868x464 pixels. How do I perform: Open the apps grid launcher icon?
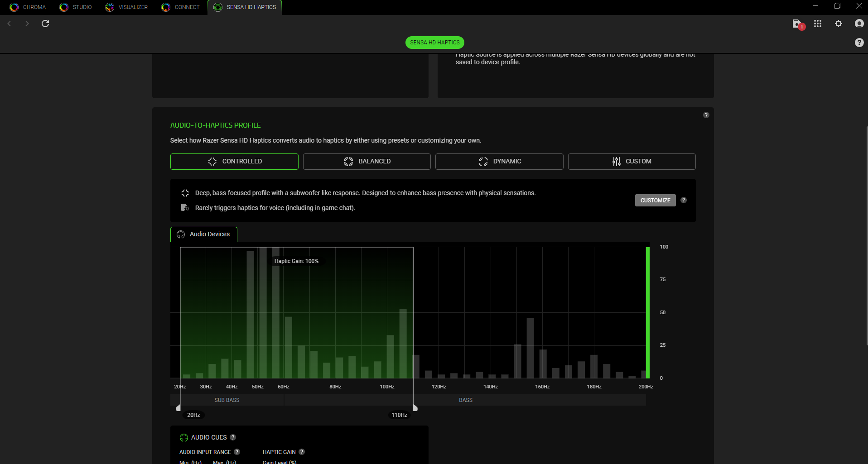click(818, 24)
